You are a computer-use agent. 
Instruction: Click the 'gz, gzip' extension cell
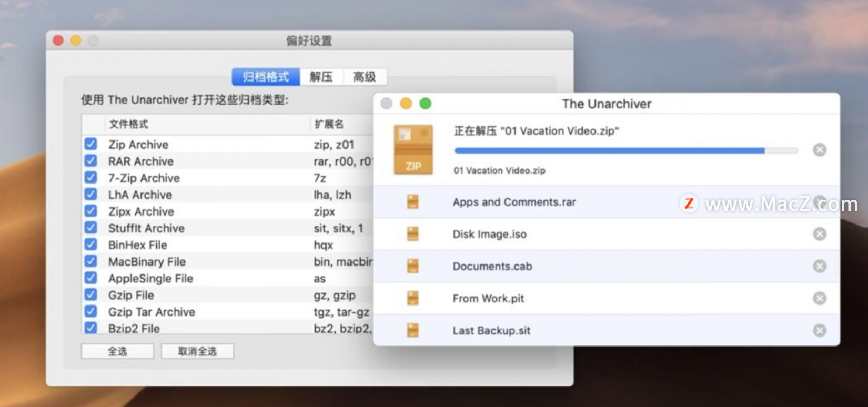pos(335,295)
